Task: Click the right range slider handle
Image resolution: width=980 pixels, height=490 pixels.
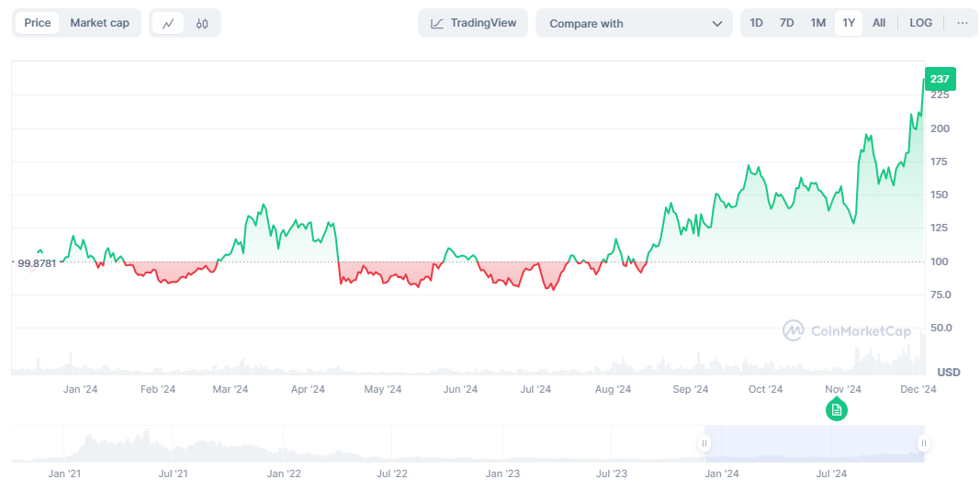Action: pos(923,444)
